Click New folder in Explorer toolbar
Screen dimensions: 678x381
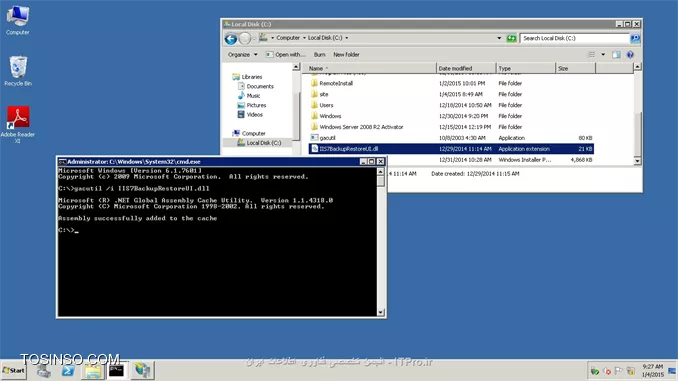[346, 54]
